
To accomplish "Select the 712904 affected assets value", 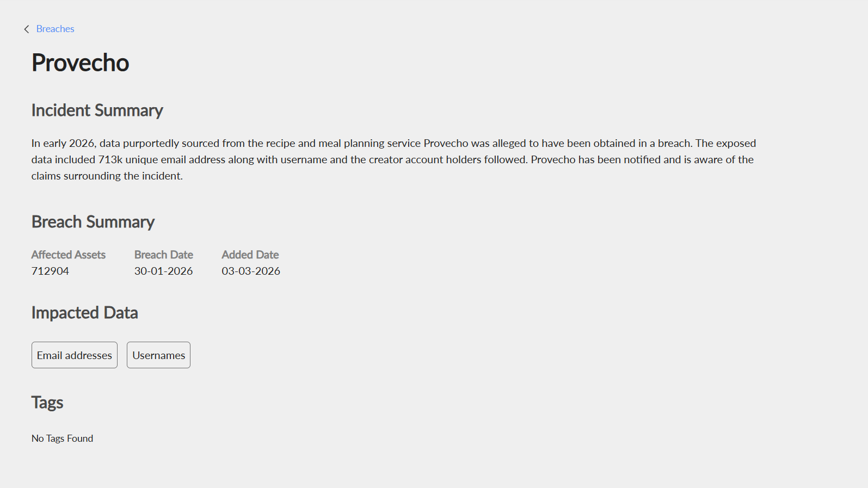I will pos(50,271).
